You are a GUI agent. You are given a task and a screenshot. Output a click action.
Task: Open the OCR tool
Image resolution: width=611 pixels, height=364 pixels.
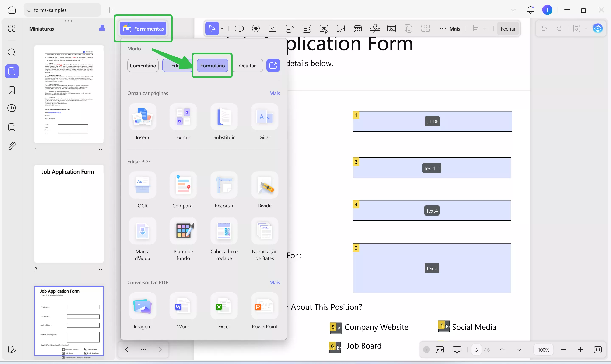(142, 185)
